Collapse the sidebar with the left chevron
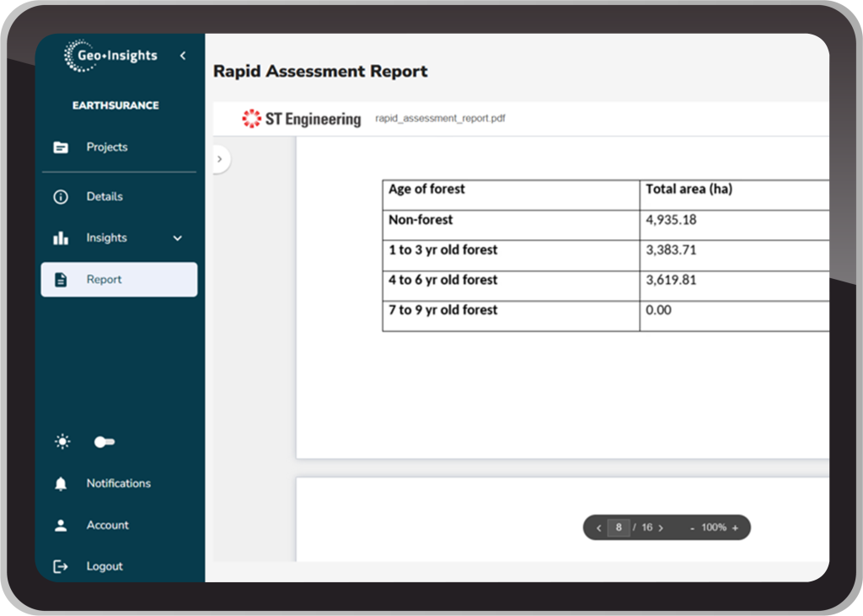The height and width of the screenshot is (616, 863). click(x=183, y=56)
